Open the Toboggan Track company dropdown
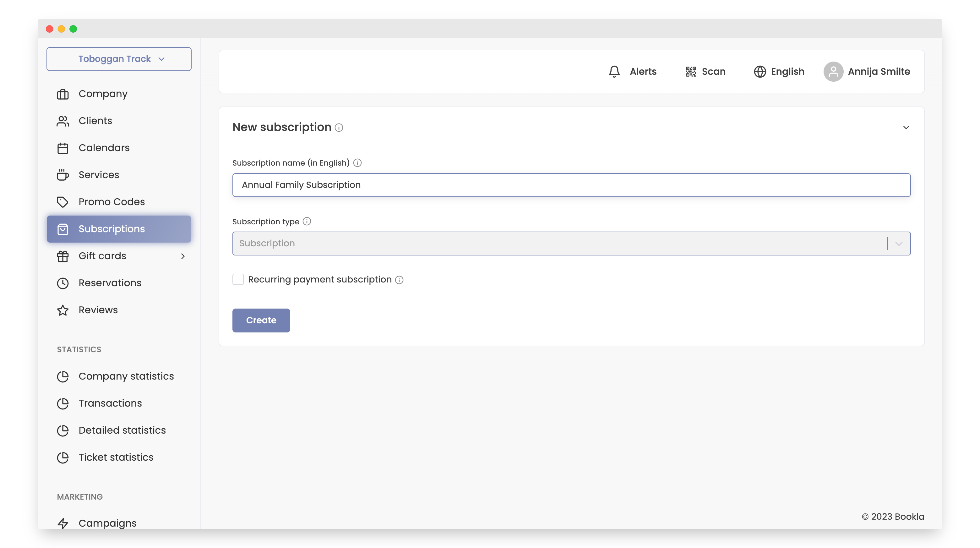 (x=119, y=59)
